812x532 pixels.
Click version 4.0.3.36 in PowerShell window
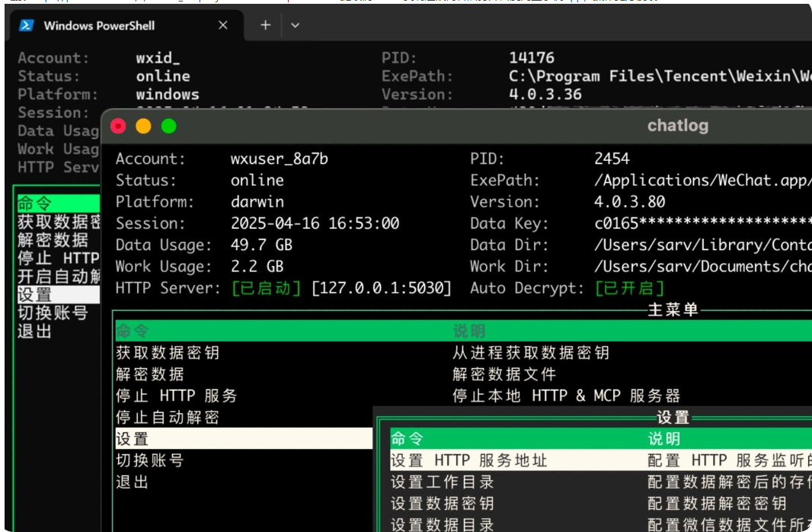click(545, 95)
